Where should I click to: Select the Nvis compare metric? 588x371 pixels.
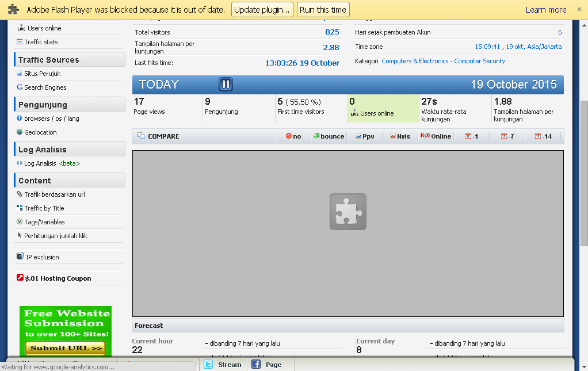point(400,136)
